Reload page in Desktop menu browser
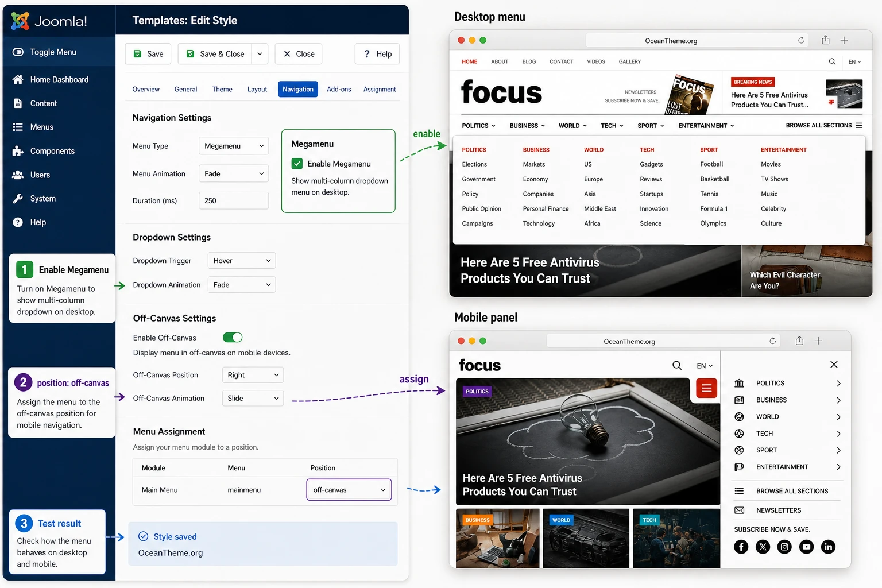 tap(801, 40)
